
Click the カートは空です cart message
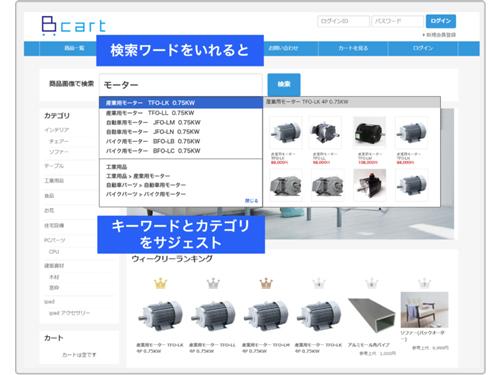click(x=79, y=355)
